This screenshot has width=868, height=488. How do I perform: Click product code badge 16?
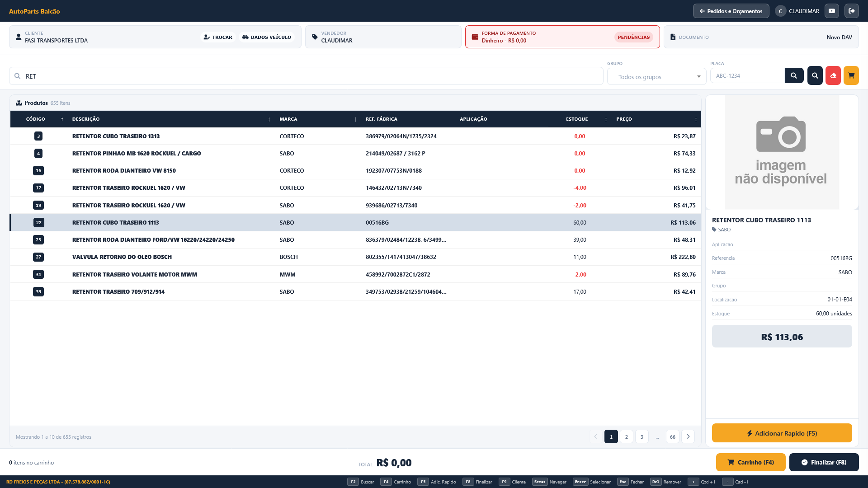point(38,170)
